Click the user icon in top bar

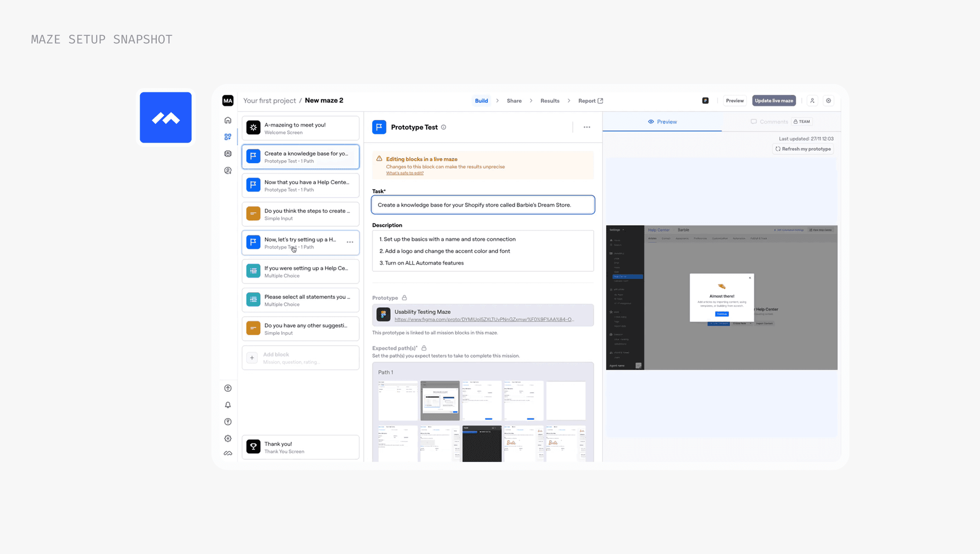coord(812,100)
